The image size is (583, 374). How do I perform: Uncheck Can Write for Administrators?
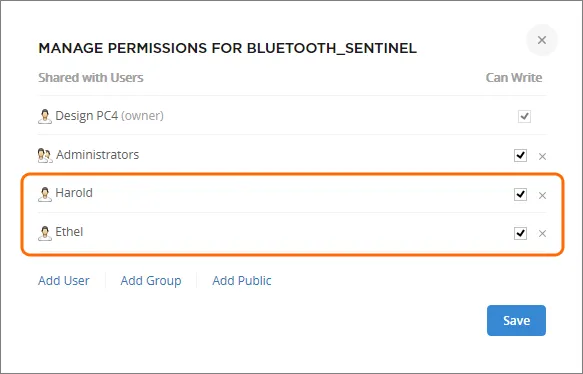520,155
